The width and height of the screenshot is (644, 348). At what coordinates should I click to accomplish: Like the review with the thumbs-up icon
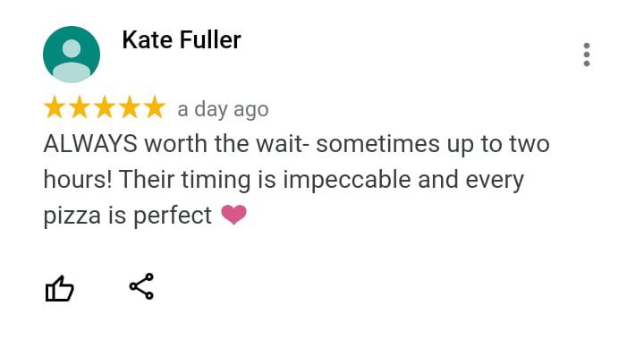(60, 288)
